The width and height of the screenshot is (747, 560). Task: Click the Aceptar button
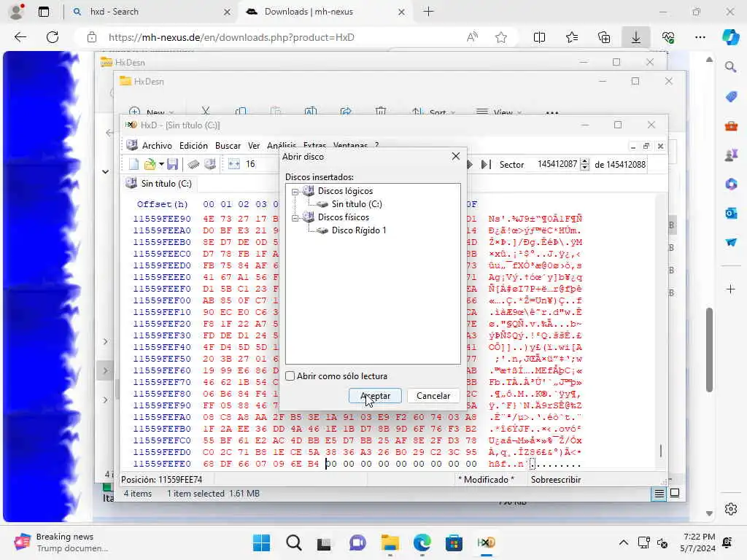click(x=376, y=396)
